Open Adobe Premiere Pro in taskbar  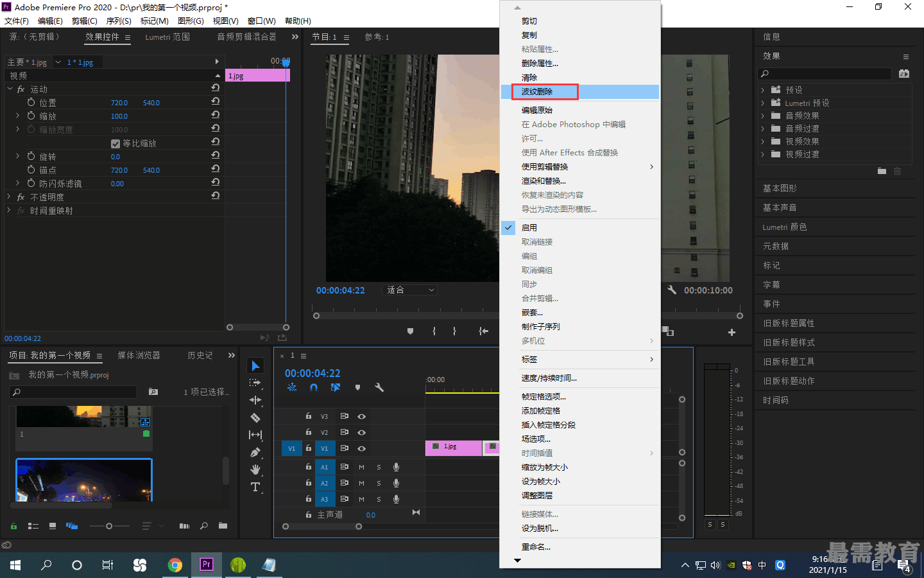[x=206, y=565]
